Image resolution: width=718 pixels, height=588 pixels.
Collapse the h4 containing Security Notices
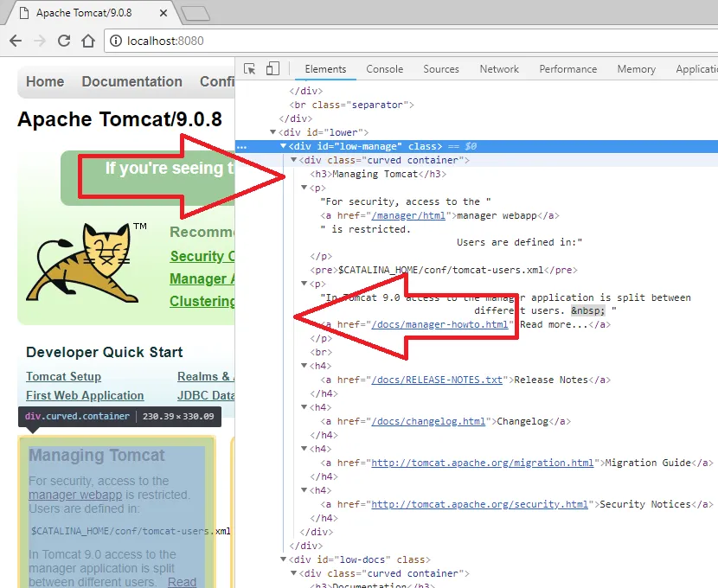point(304,490)
